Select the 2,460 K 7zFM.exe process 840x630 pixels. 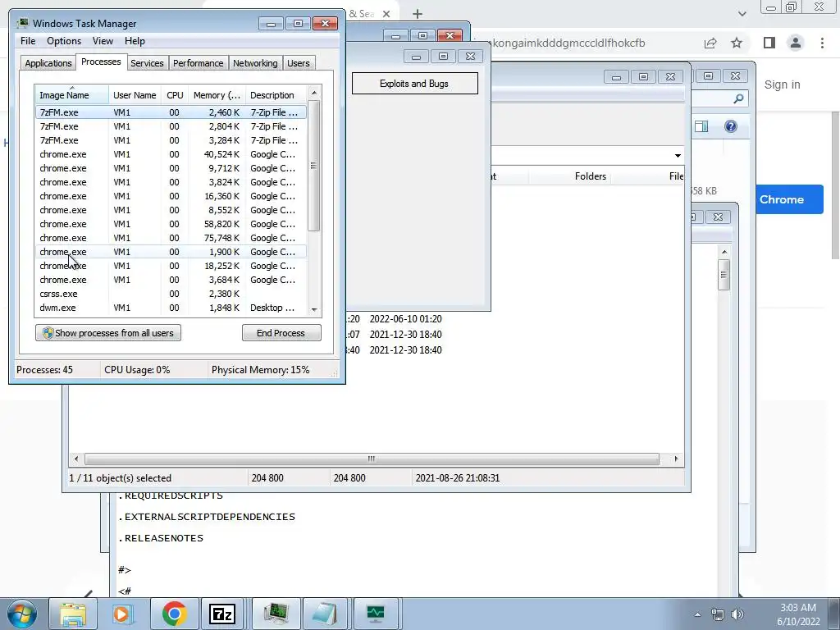(171, 112)
